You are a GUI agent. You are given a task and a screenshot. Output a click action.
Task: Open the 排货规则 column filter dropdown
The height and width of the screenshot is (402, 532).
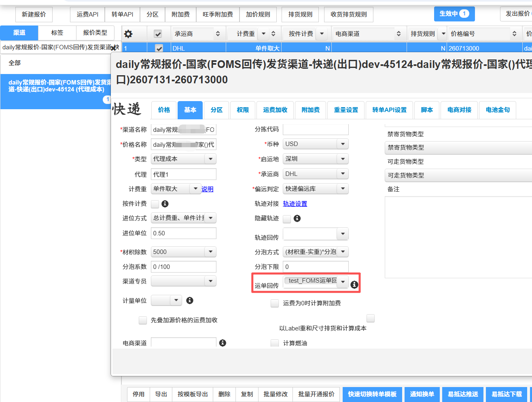point(443,34)
